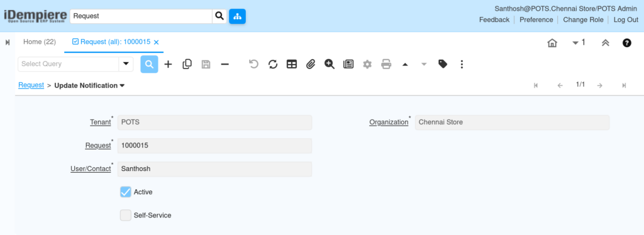Click the User/Contact field label
The width and height of the screenshot is (644, 235).
(x=91, y=169)
